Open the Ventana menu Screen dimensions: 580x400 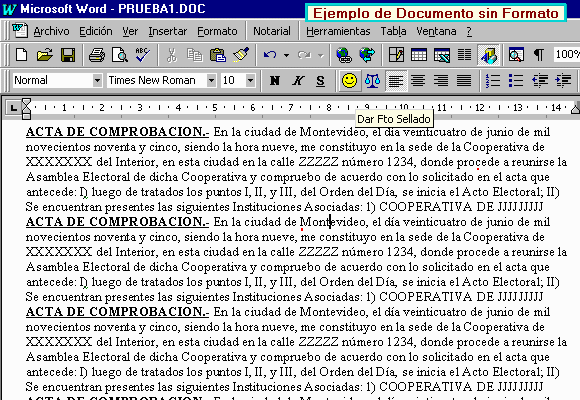(x=436, y=31)
